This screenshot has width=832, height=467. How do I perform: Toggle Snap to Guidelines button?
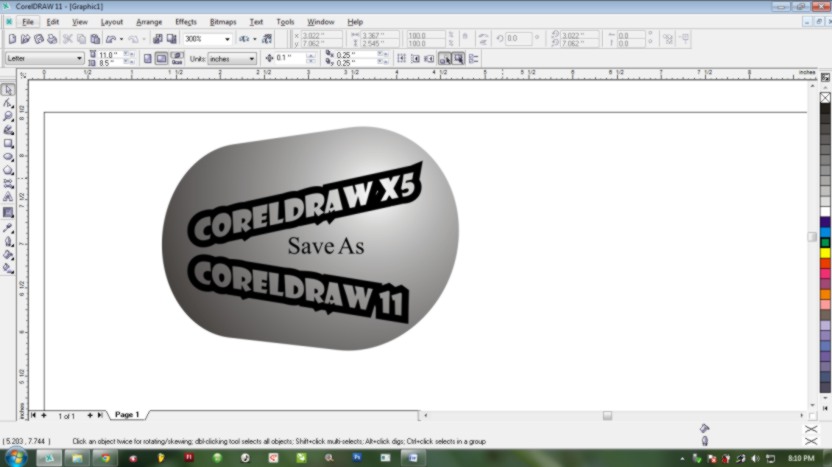(415, 58)
